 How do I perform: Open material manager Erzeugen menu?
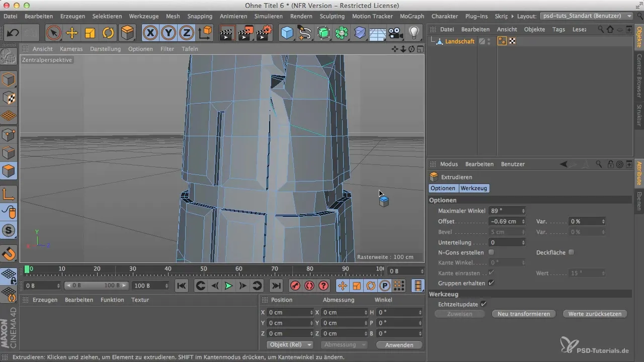tap(45, 300)
